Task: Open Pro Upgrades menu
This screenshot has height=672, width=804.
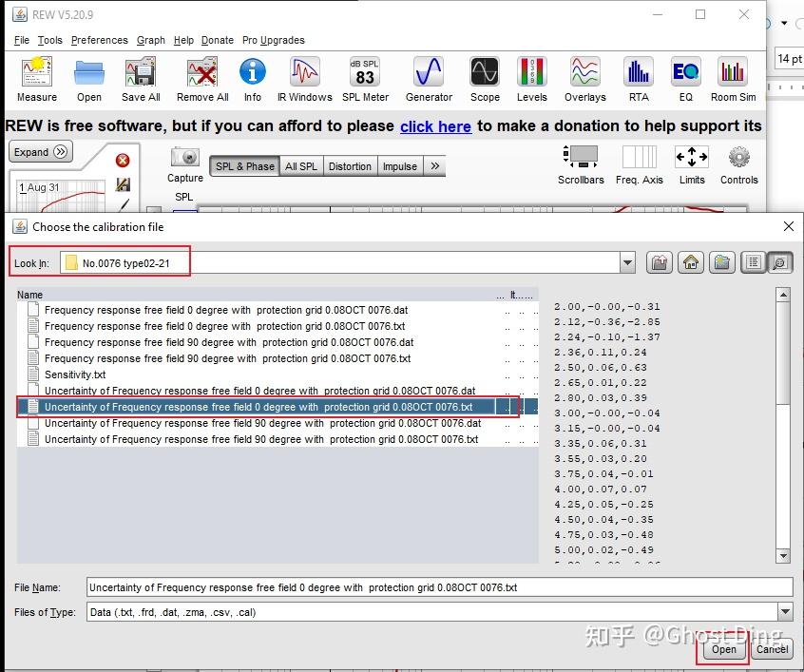Action: click(274, 40)
